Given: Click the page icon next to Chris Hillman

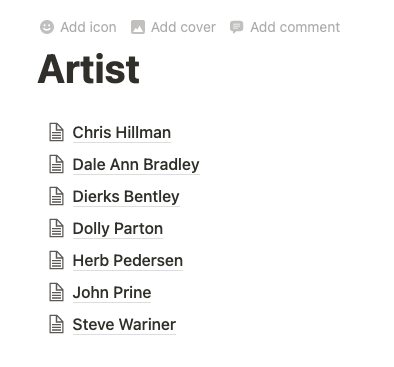Looking at the screenshot, I should [x=56, y=132].
